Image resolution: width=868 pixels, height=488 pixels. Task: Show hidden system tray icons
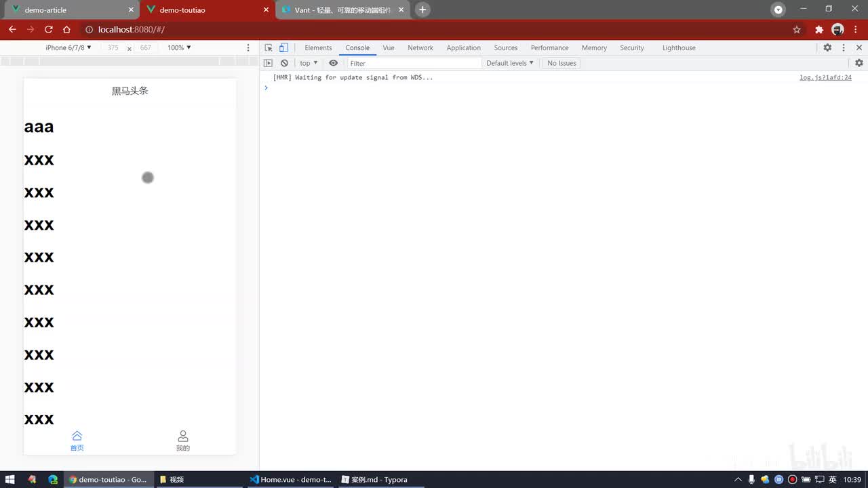[738, 479]
